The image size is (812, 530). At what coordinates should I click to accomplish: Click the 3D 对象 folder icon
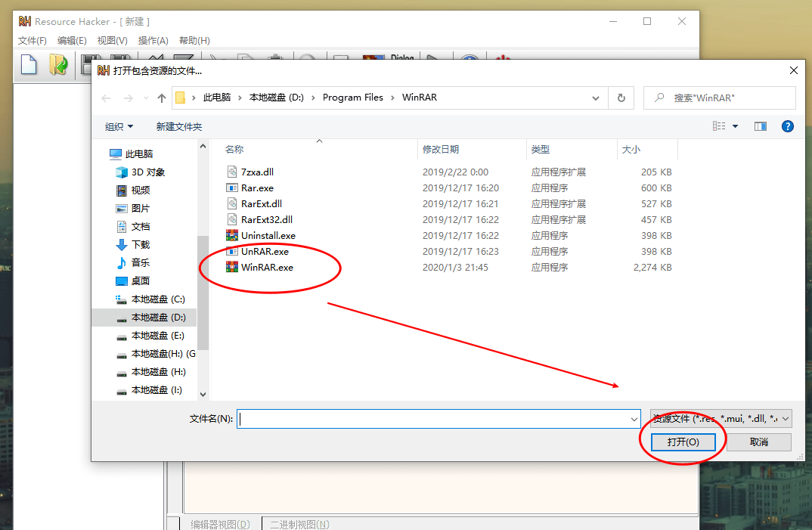[122, 172]
